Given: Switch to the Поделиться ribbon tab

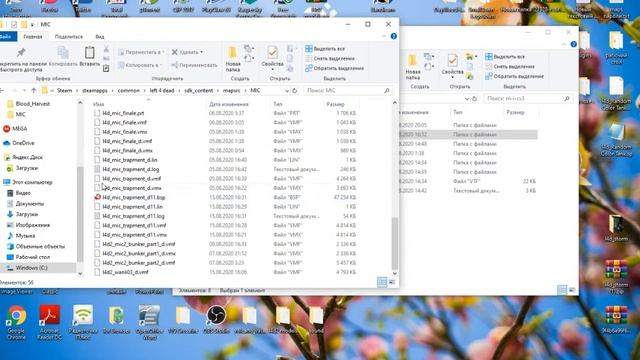Looking at the screenshot, I should click(x=69, y=37).
